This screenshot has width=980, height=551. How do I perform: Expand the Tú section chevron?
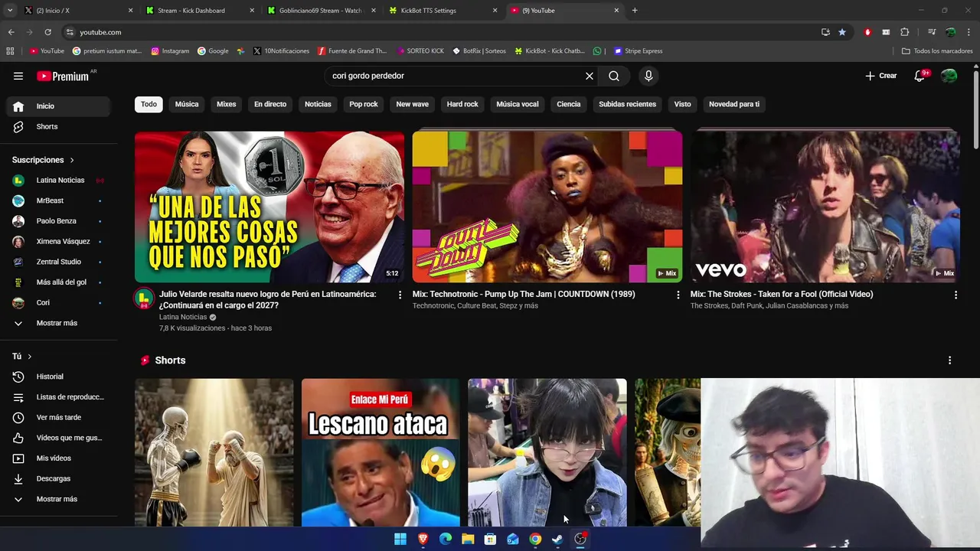(30, 357)
